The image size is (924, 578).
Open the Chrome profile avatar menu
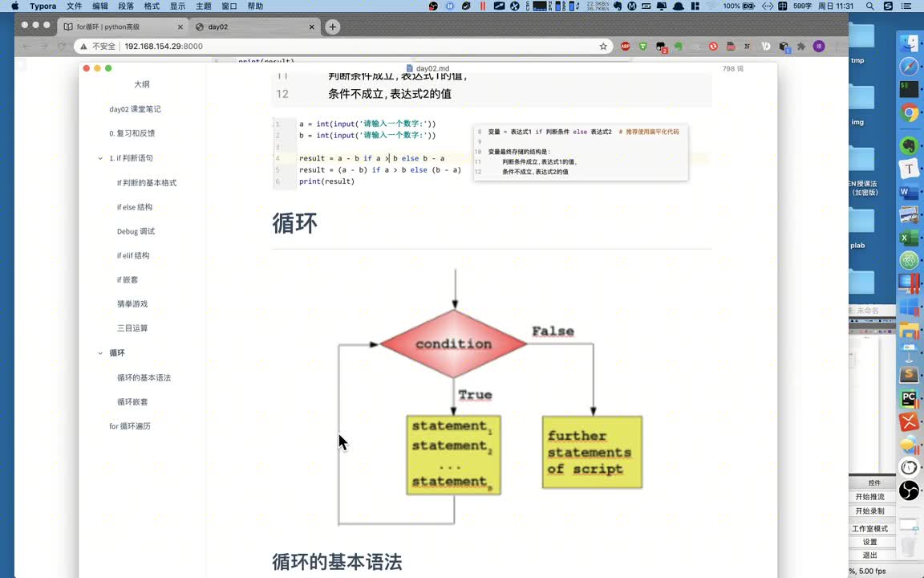tap(818, 46)
